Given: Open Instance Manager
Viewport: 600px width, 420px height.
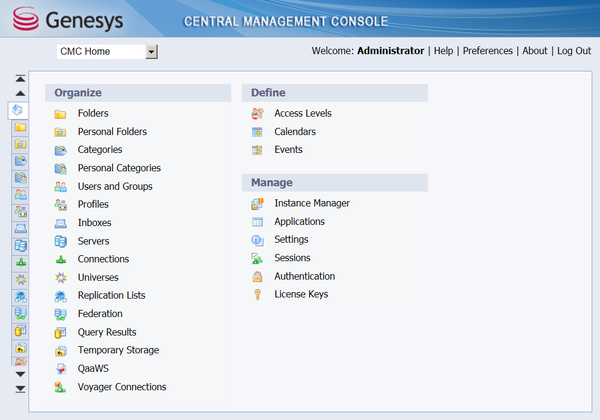Looking at the screenshot, I should [x=312, y=203].
